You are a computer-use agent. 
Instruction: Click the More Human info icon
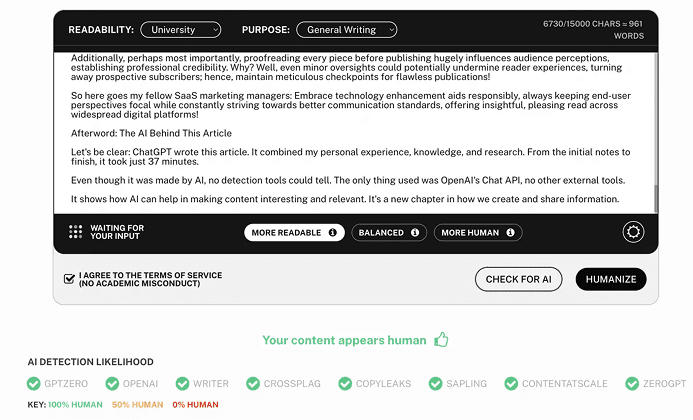pos(509,232)
